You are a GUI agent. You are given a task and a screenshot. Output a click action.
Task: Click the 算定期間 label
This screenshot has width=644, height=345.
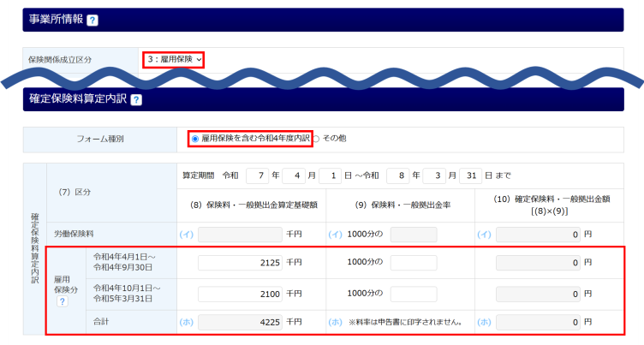click(199, 175)
